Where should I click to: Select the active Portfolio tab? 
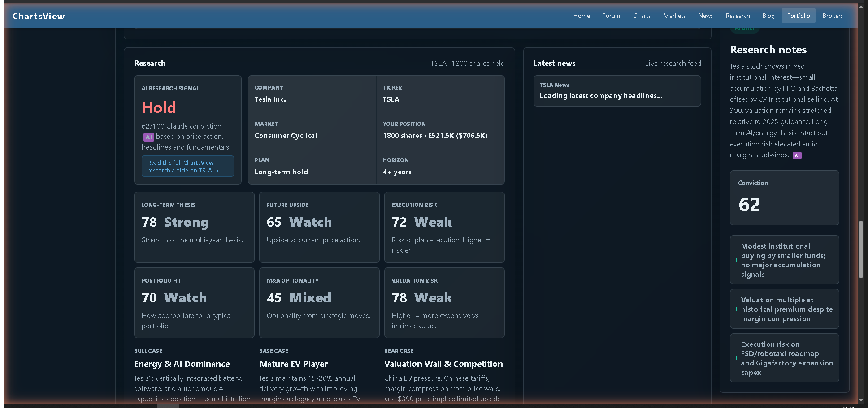pos(799,16)
